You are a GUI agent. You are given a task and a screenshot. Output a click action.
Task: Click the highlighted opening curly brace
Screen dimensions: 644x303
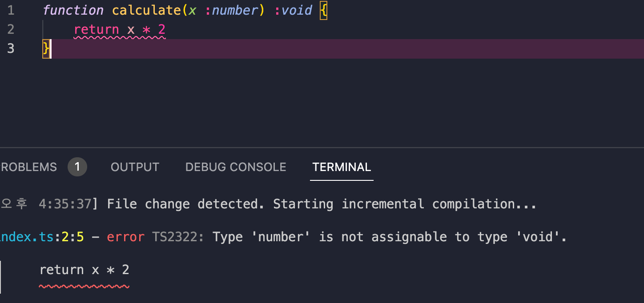tap(323, 10)
